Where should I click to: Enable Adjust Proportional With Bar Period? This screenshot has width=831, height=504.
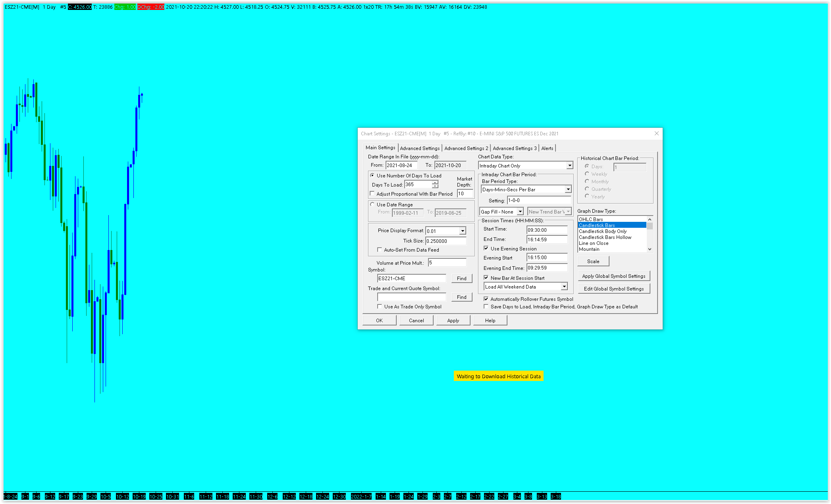pos(372,194)
